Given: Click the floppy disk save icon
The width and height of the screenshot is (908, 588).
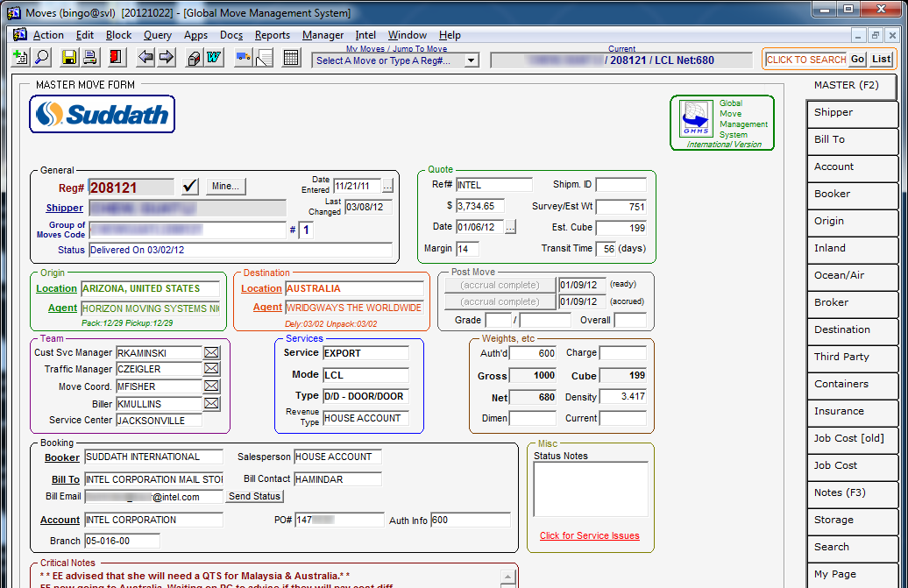Looking at the screenshot, I should (x=69, y=57).
